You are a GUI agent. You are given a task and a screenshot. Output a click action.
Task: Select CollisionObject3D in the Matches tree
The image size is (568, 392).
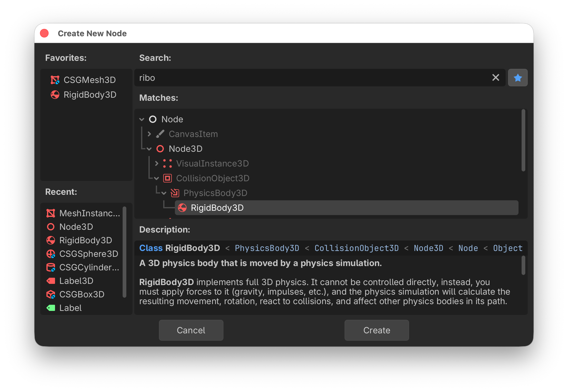(x=213, y=178)
